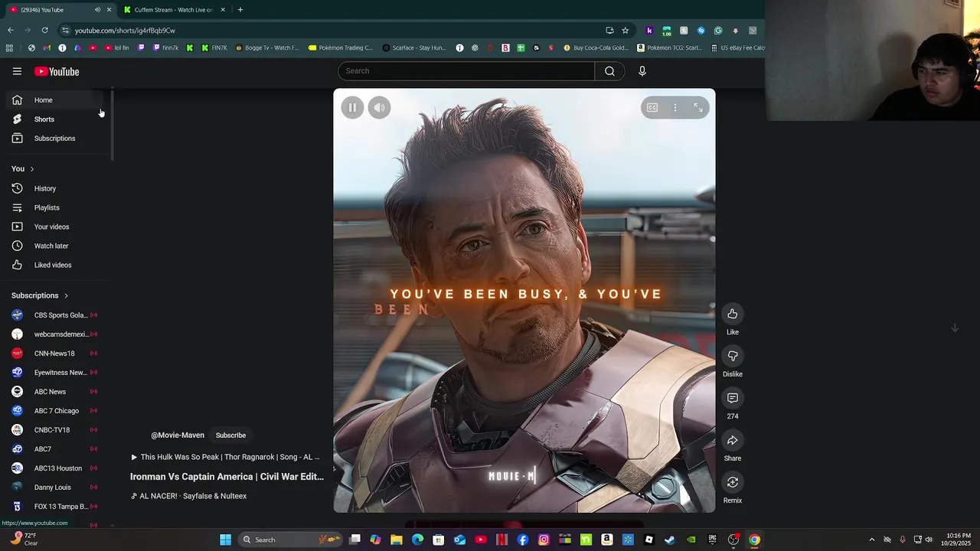Image resolution: width=980 pixels, height=551 pixels.
Task: Toggle captions on the Short
Action: pyautogui.click(x=652, y=108)
